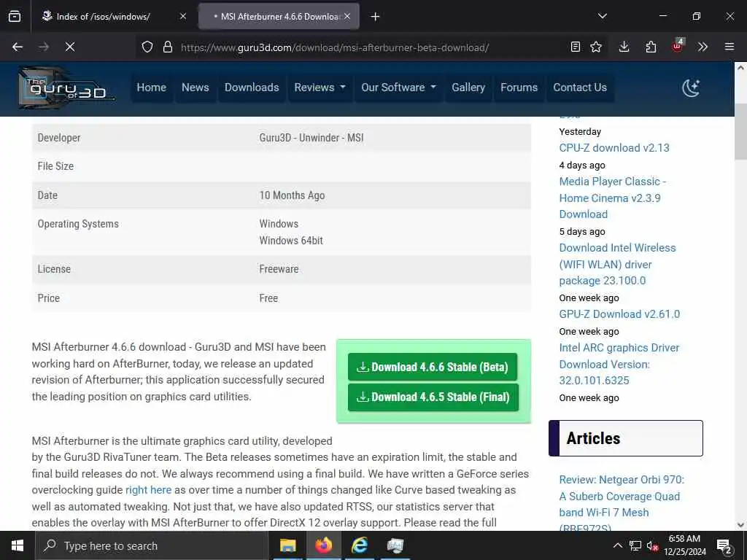Click the network status tray icon
747x560 pixels.
tap(635, 545)
